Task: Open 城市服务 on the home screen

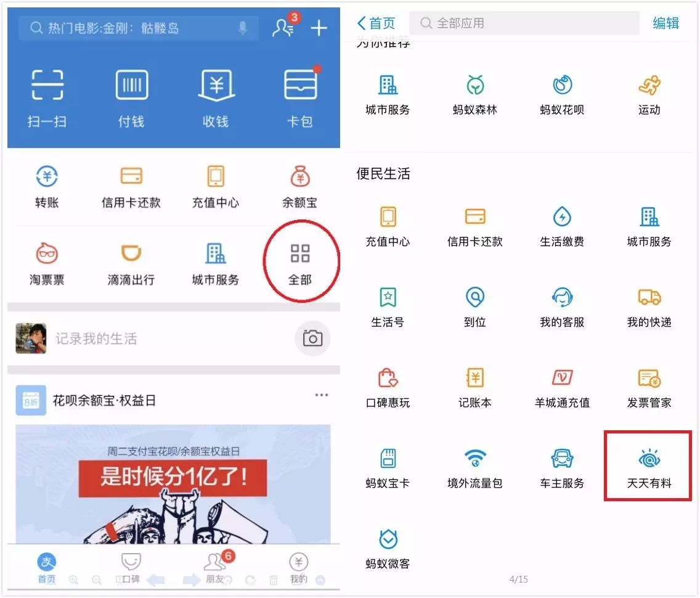Action: [x=216, y=264]
